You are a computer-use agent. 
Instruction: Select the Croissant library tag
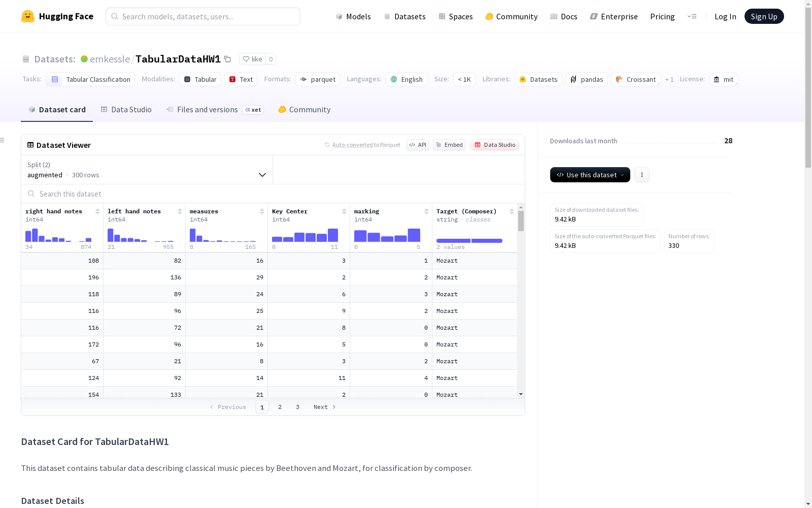coord(636,79)
